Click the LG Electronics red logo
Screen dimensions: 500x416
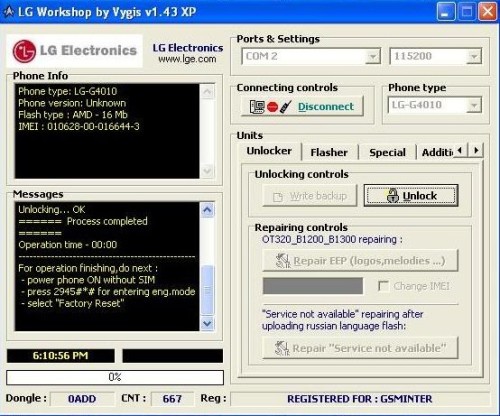tap(24, 51)
